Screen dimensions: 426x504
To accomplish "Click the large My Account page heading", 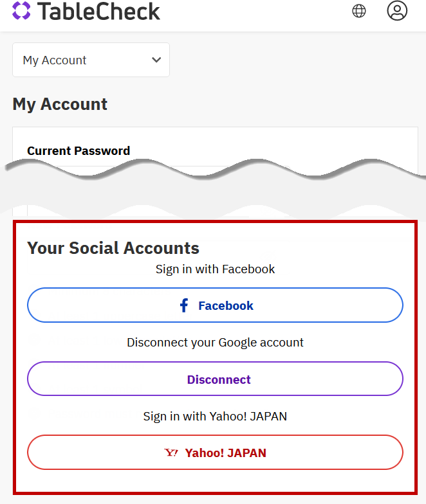I will tap(60, 104).
